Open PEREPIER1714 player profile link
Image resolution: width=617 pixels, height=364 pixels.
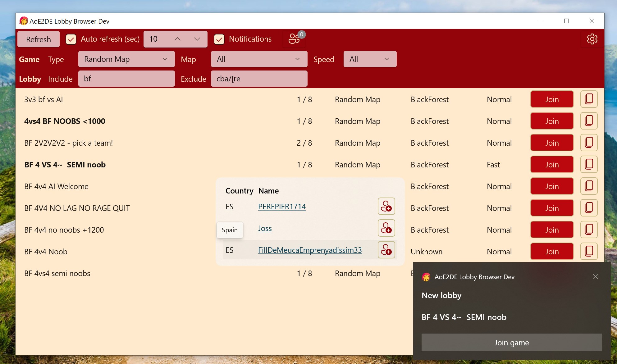coord(282,207)
